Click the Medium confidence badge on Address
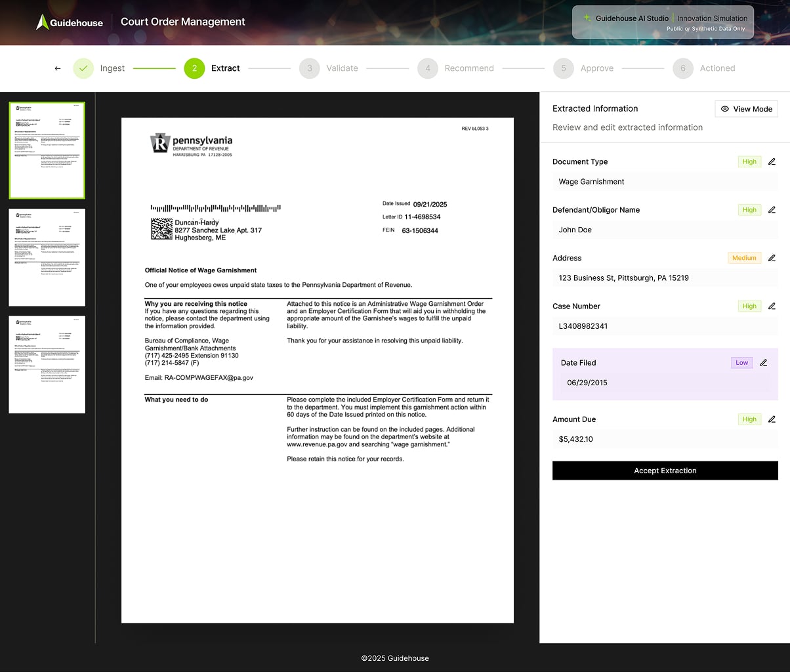The width and height of the screenshot is (790, 672). (x=744, y=258)
